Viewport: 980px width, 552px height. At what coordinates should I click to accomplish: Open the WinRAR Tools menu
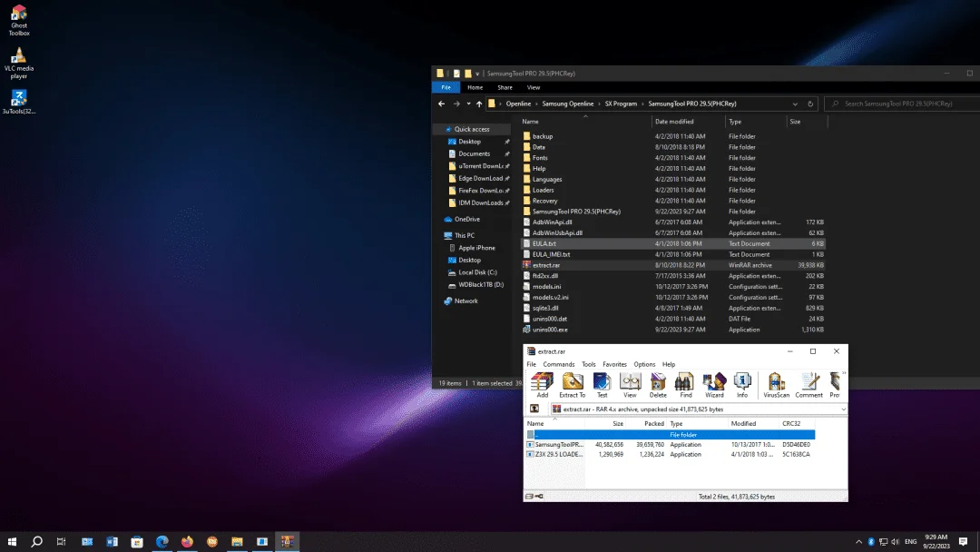coord(589,364)
